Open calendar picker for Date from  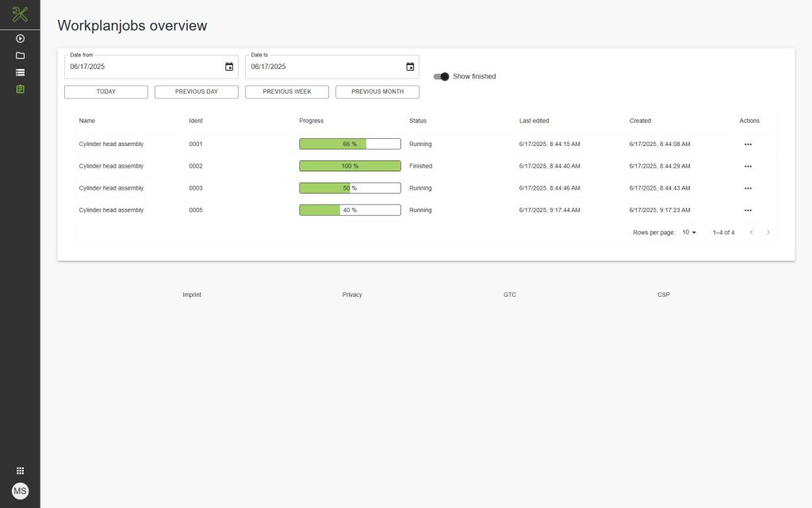pyautogui.click(x=229, y=67)
